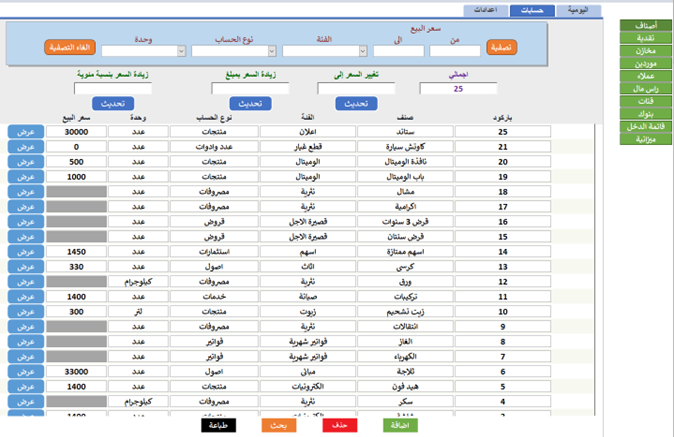Click عرض for barcode 10 row
Image resolution: width=674 pixels, height=437 pixels.
pyautogui.click(x=26, y=312)
